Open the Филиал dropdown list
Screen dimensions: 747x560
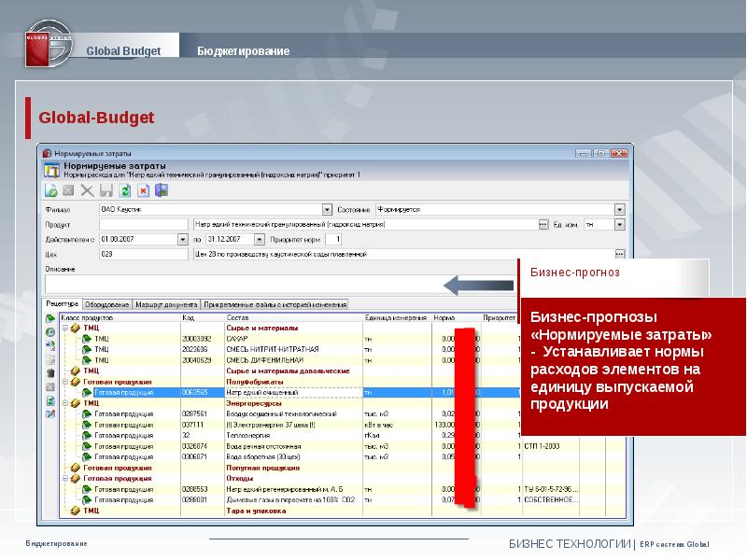(x=327, y=210)
